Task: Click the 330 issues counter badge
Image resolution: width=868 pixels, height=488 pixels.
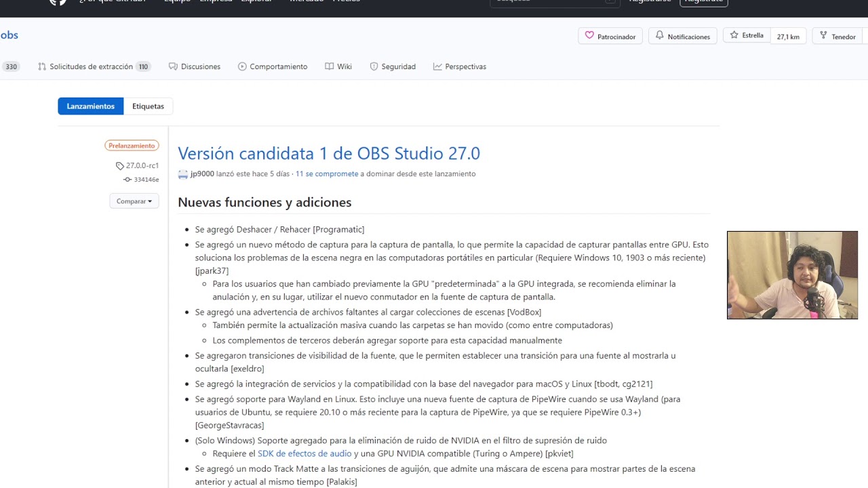Action: tap(11, 66)
